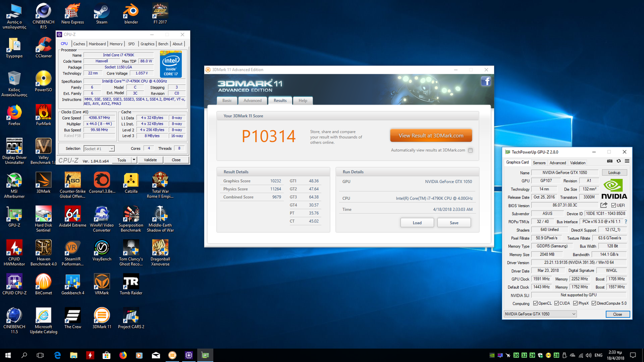Open the blender desktop icon
644x362 pixels.
pos(131,14)
